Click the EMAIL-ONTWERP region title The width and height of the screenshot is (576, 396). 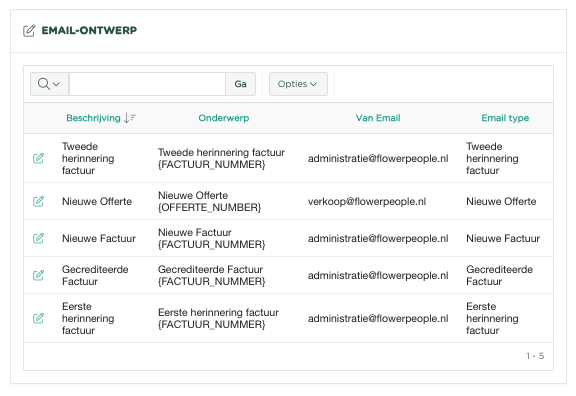(89, 30)
